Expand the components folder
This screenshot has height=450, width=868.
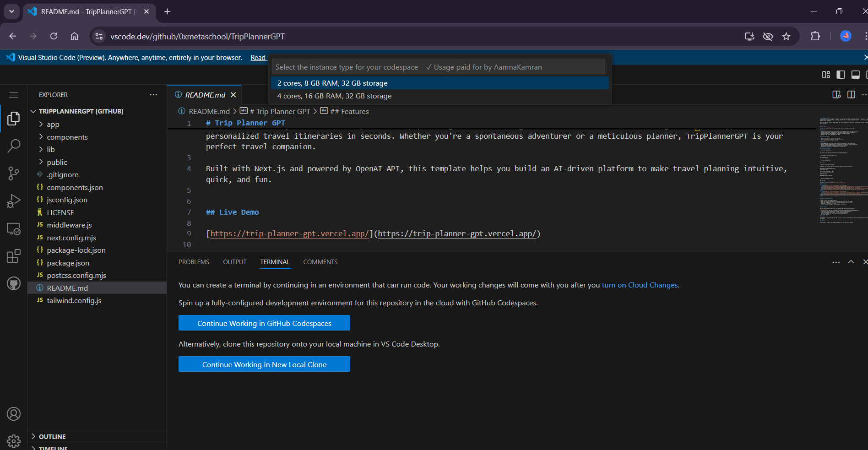click(67, 137)
